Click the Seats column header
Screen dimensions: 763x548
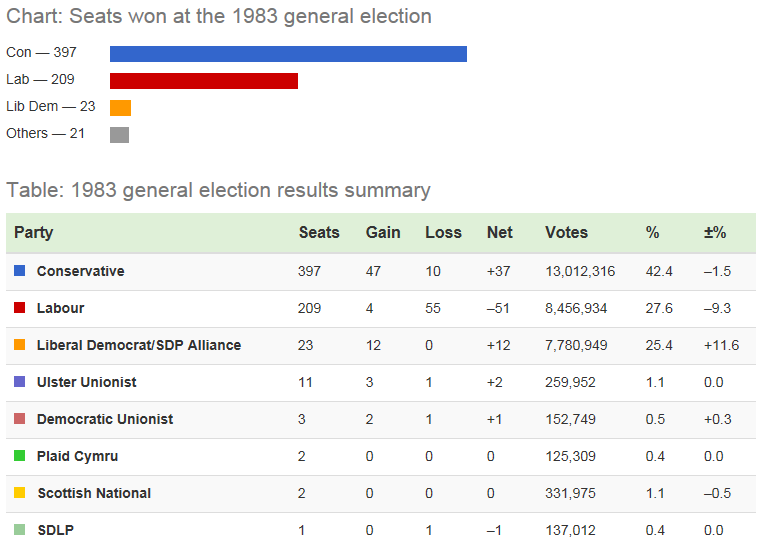[319, 233]
